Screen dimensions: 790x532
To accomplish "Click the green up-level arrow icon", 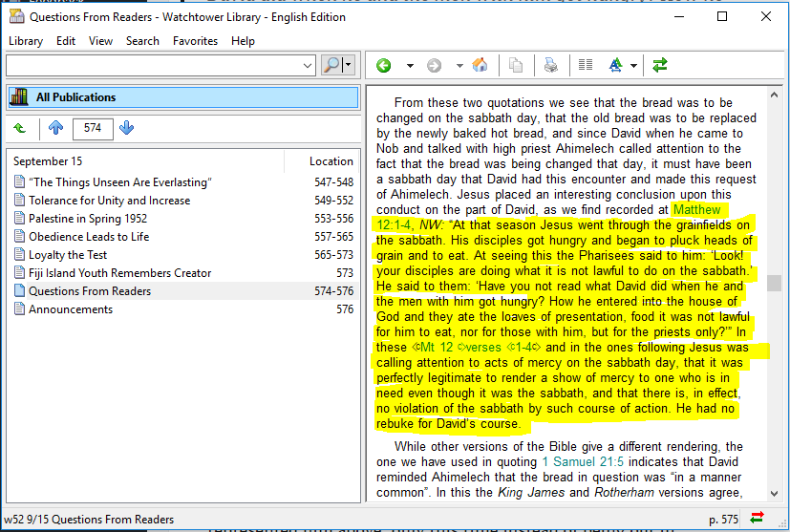I will 20,128.
